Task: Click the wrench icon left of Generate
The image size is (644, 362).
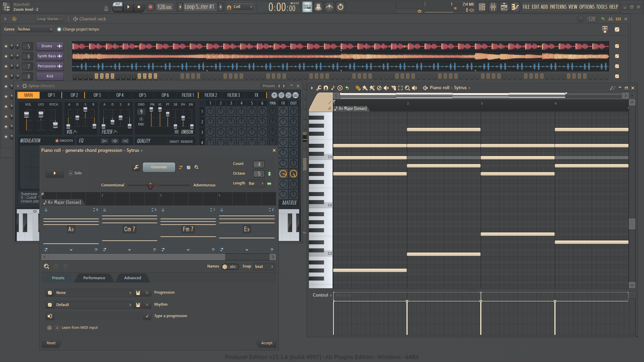Action: [136, 167]
